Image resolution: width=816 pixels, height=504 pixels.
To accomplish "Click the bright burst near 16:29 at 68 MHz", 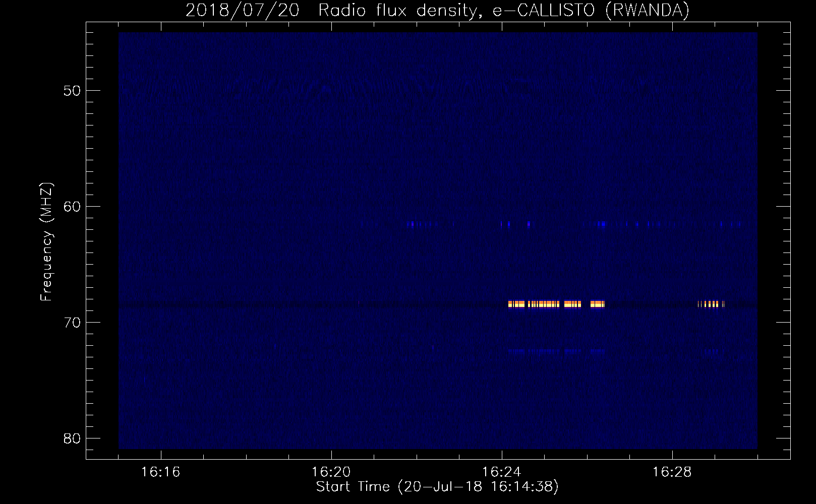I will (x=711, y=304).
